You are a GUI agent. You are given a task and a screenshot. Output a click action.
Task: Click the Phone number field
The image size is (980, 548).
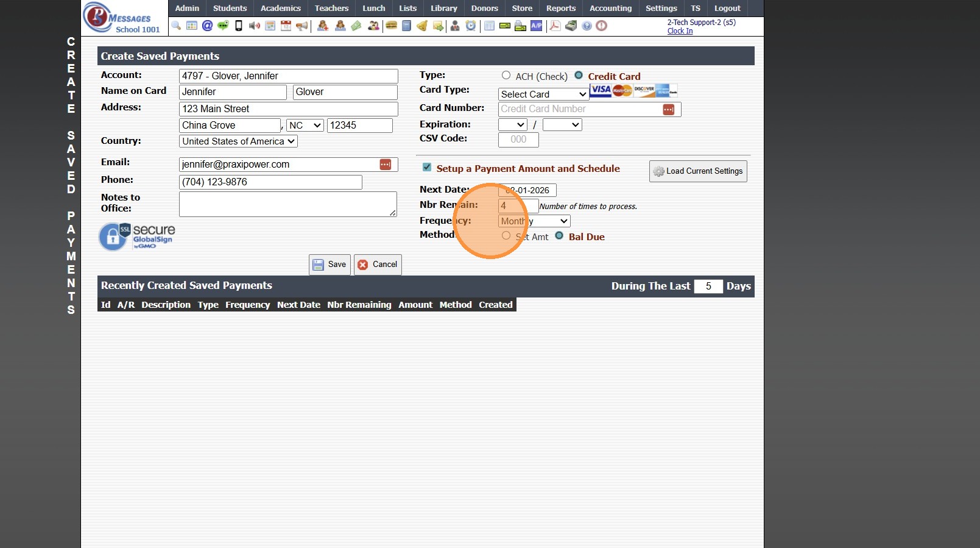point(271,182)
